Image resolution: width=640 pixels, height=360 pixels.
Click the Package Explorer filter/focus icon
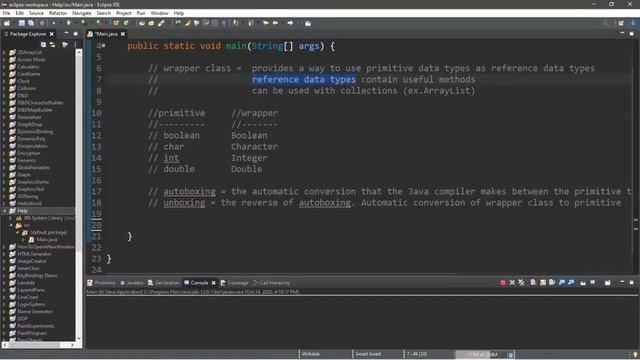coord(65,44)
